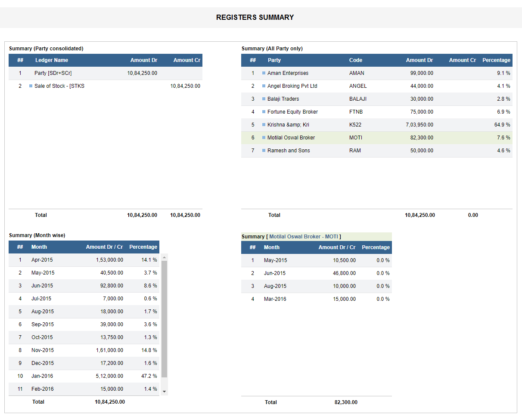Click blue square beside Balaji Traders
The image size is (522, 420).
click(x=264, y=99)
